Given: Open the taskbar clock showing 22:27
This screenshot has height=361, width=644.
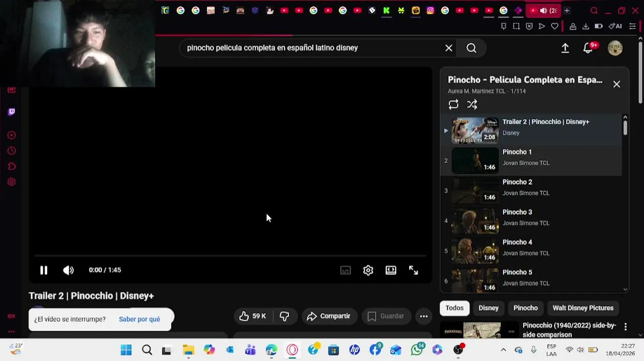Looking at the screenshot, I should [621, 350].
